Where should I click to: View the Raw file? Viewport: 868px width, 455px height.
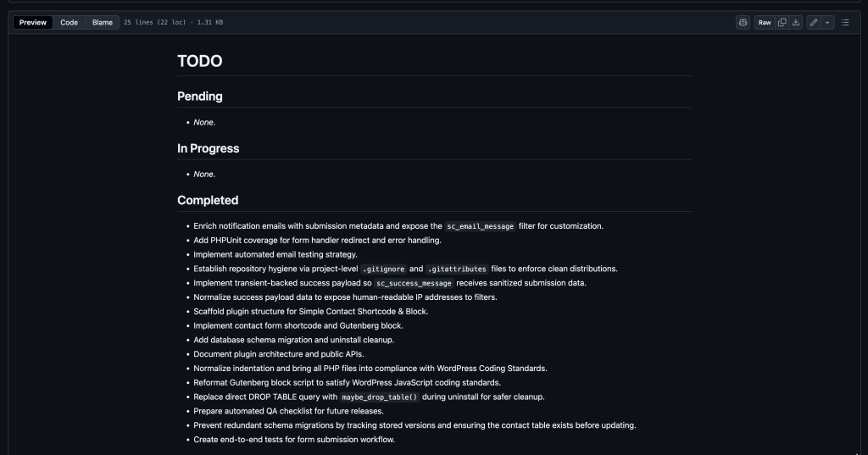coord(765,23)
